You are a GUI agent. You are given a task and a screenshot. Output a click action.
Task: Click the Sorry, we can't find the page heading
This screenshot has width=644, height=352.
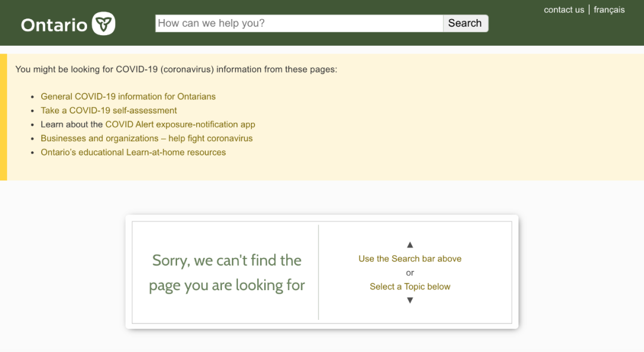coord(227,273)
